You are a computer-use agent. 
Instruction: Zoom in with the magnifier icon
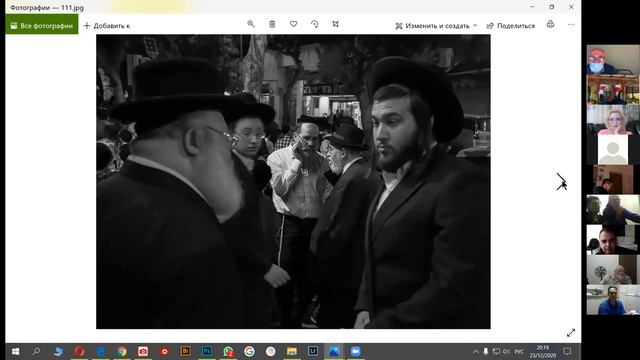tap(251, 24)
